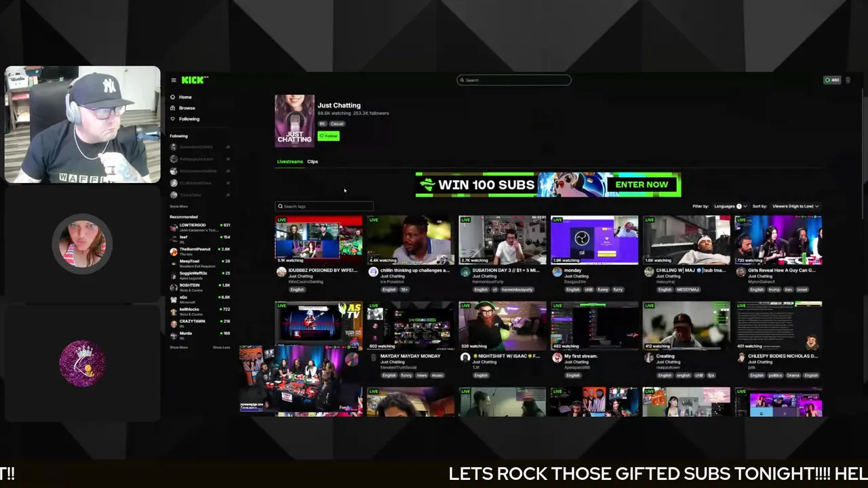Click in the top Search field
The image size is (868, 488).
coord(514,80)
